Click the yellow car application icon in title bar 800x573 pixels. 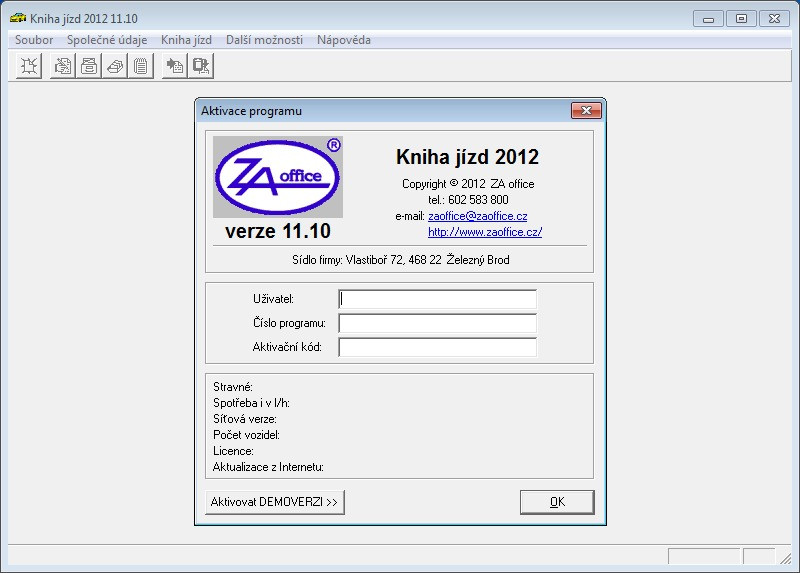tap(18, 18)
